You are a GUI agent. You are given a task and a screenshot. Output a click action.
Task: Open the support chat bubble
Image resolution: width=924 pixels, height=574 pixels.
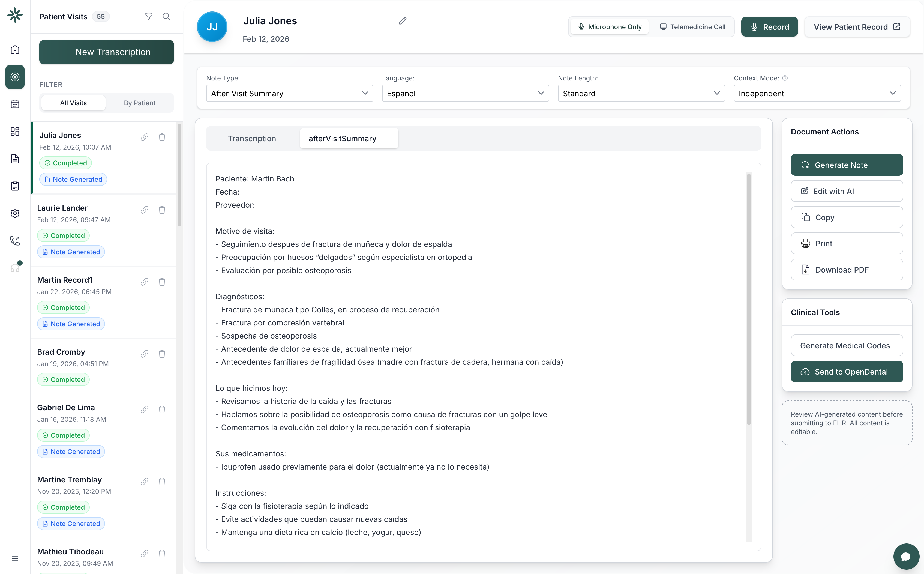[906, 556]
